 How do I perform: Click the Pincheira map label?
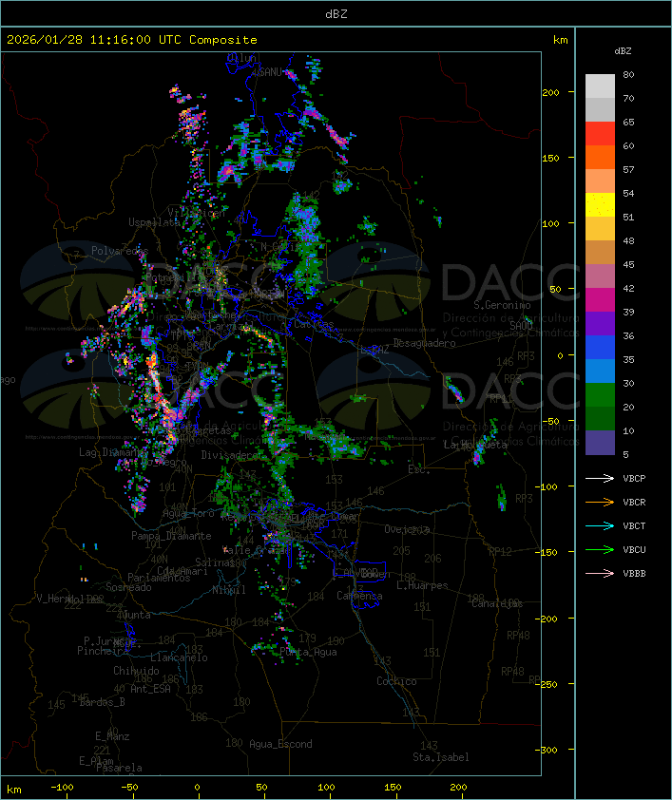pos(103,651)
